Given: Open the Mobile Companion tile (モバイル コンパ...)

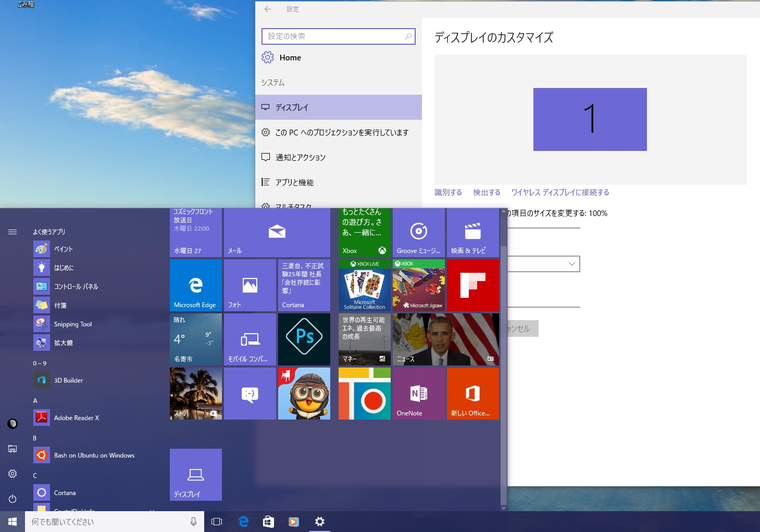Looking at the screenshot, I should (250, 339).
